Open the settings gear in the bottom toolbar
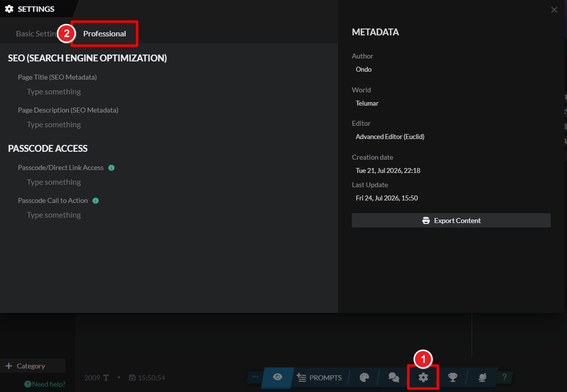Viewport: 567px width, 392px height. (423, 378)
